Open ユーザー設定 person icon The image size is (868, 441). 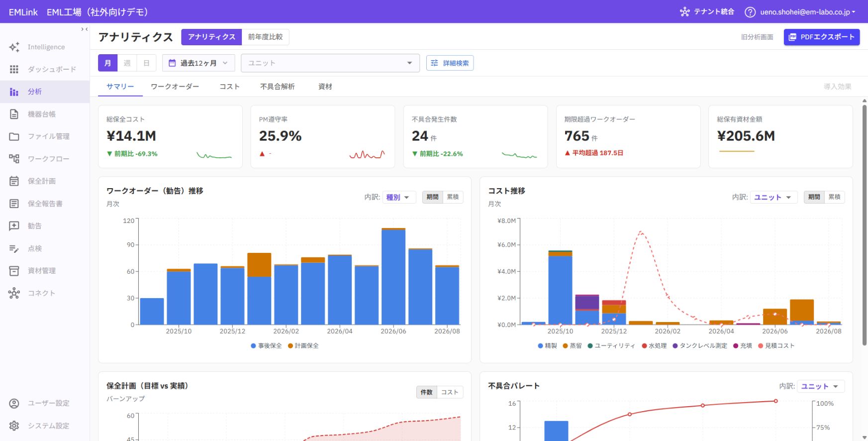click(14, 403)
